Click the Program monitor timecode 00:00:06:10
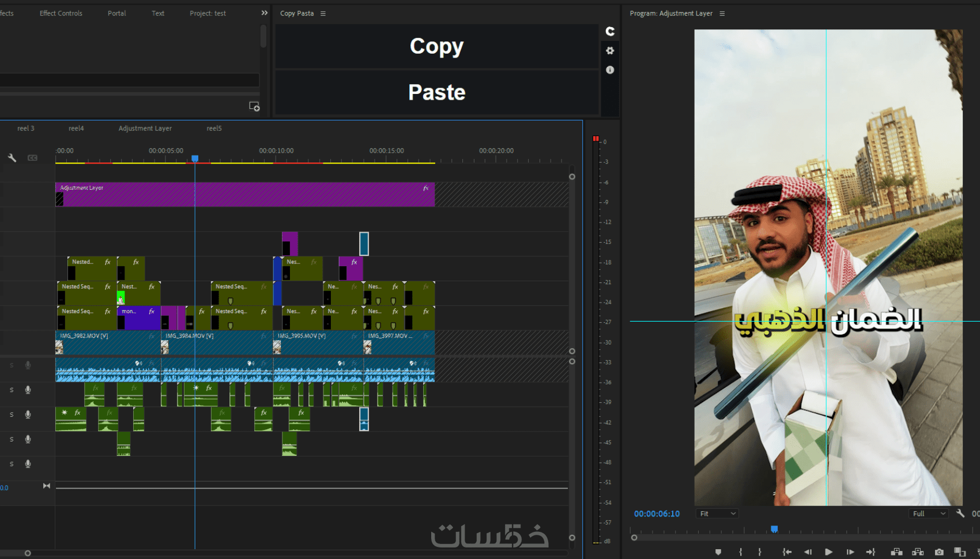 pos(657,513)
